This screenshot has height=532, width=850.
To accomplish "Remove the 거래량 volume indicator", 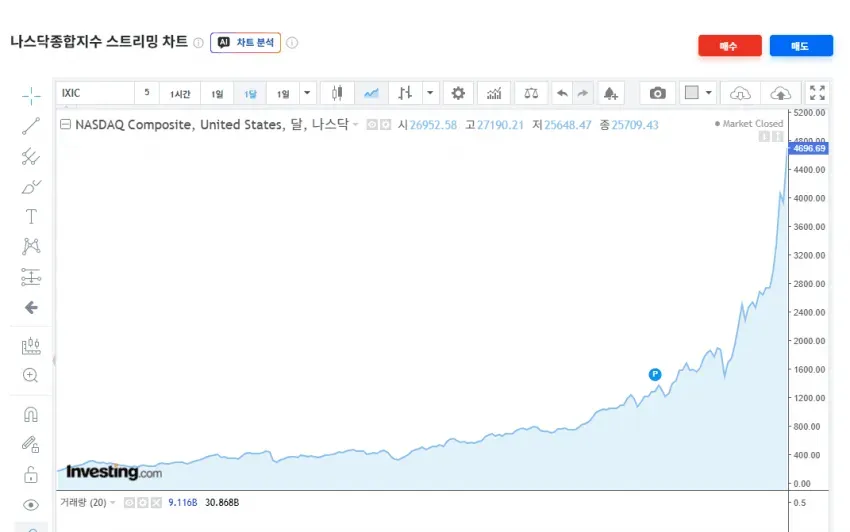I will click(156, 503).
